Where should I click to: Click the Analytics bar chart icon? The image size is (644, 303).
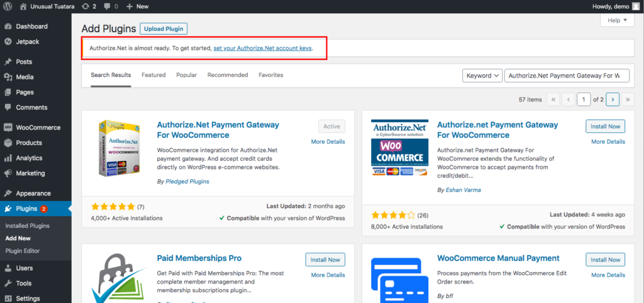point(8,158)
